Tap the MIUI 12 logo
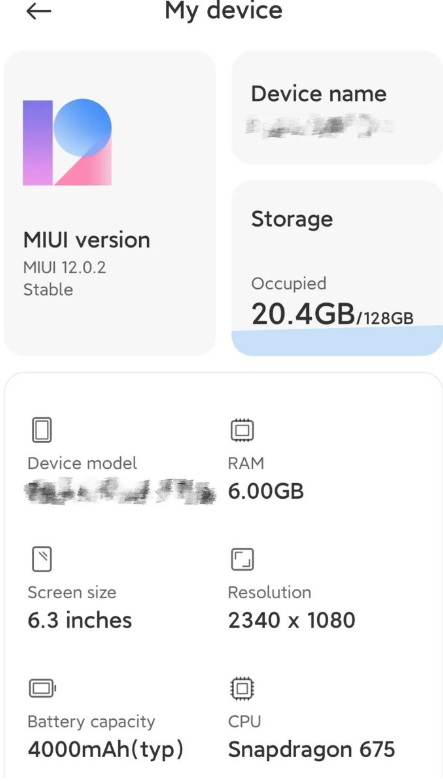 click(x=67, y=142)
